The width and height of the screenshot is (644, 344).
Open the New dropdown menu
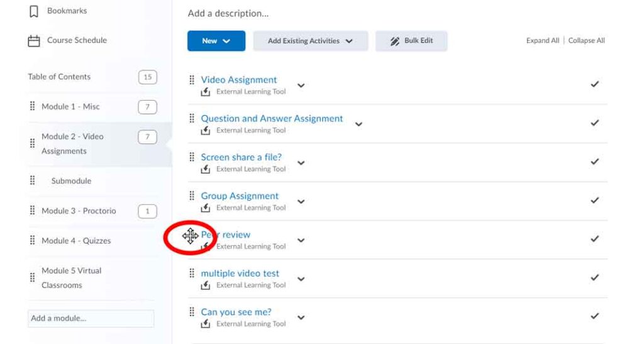[x=216, y=41]
